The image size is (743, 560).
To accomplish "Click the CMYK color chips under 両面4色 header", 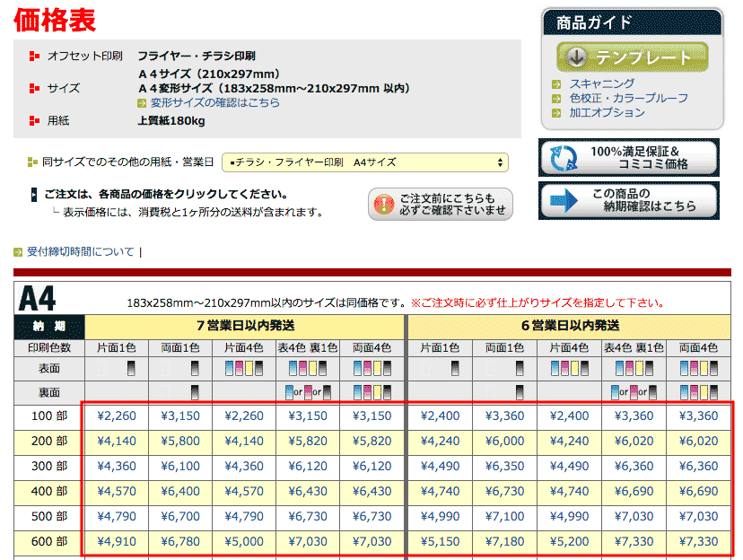I will click(x=374, y=368).
